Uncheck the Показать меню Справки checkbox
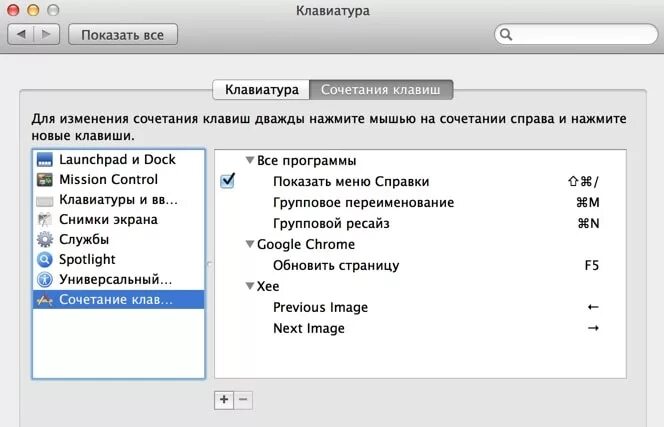 227,181
